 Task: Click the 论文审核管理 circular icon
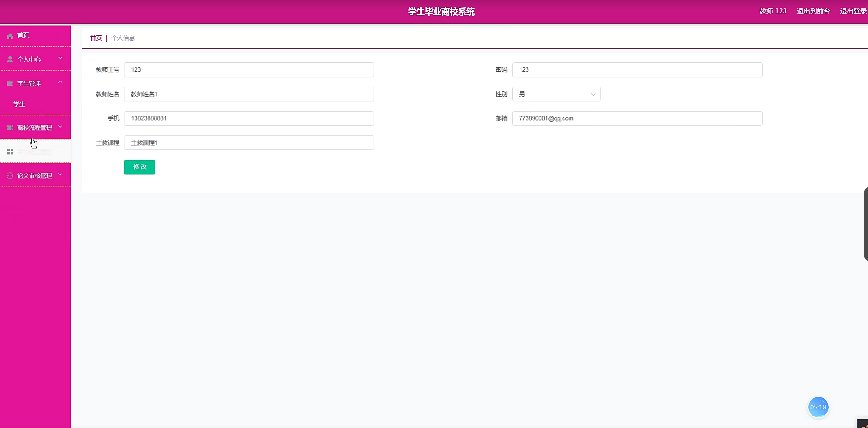point(10,176)
